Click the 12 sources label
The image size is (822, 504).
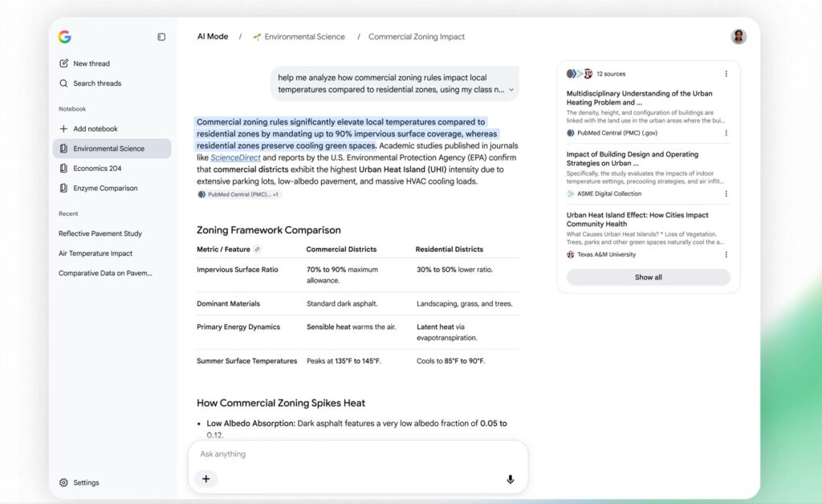(611, 74)
